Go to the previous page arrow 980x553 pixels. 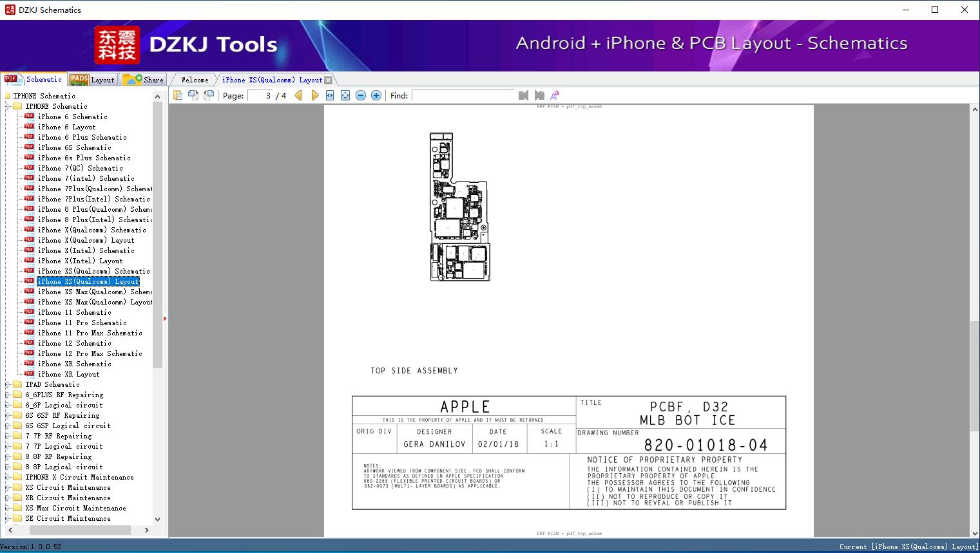[298, 95]
